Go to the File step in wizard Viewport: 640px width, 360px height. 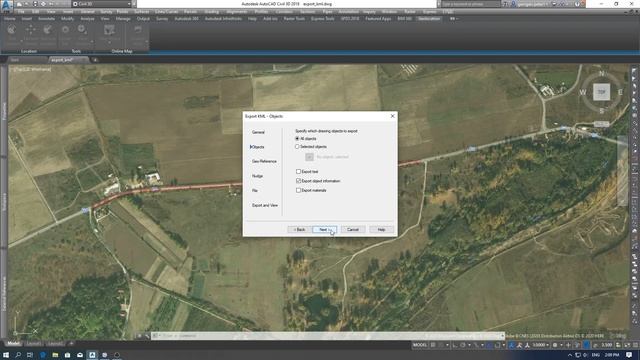pos(255,191)
